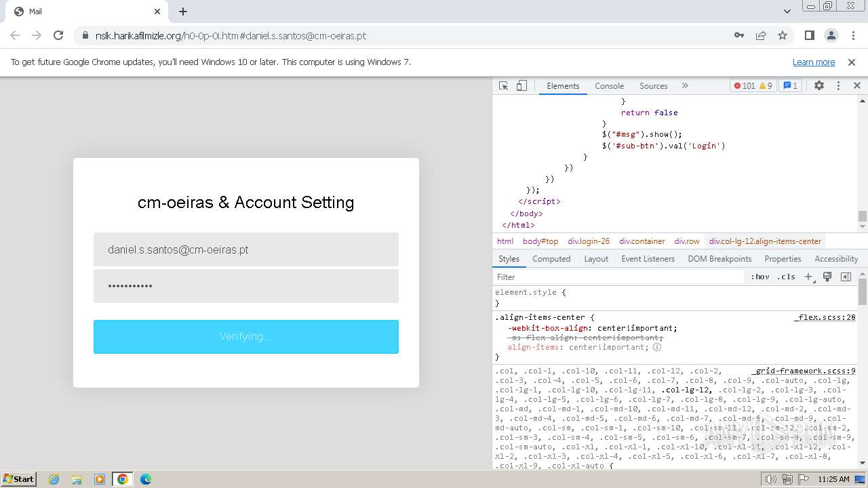
Task: Toggle the :hov element state pane
Action: pyautogui.click(x=759, y=277)
